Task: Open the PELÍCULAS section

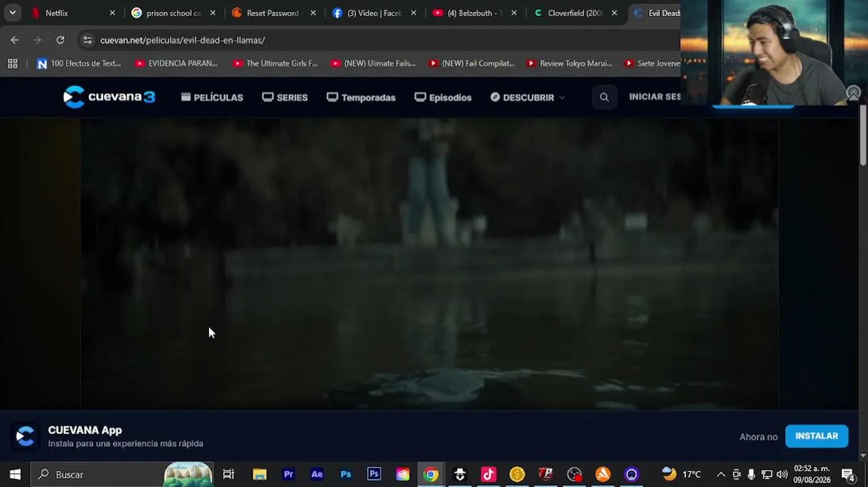Action: [x=212, y=97]
